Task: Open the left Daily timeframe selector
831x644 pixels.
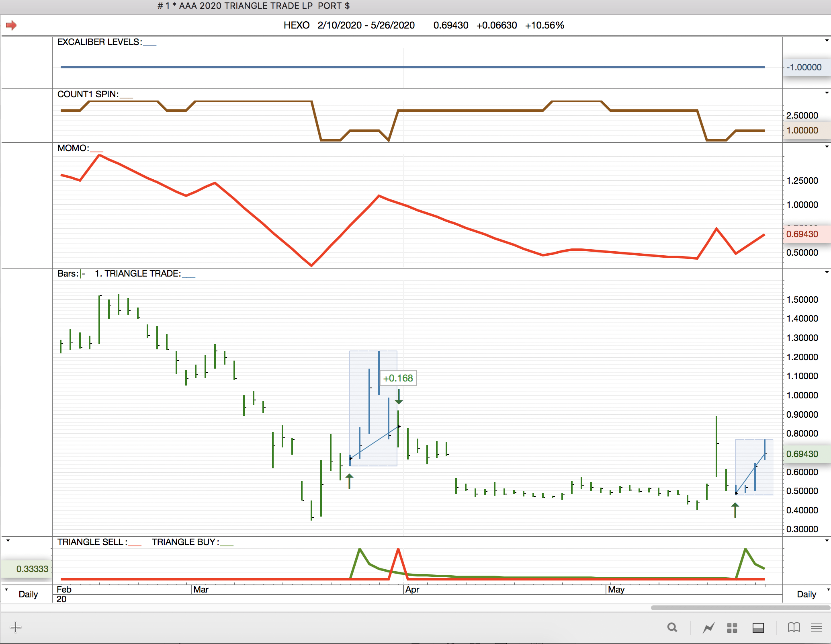Action: 28,594
